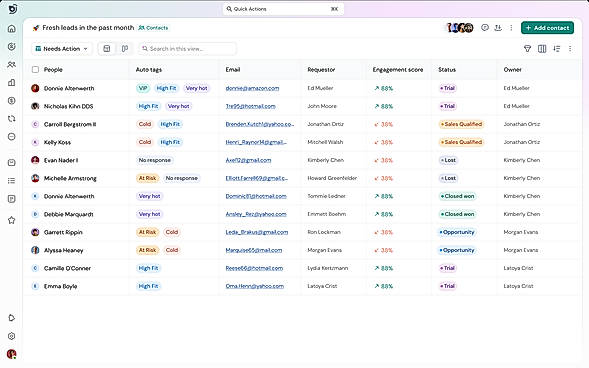Viewport: 589px width, 368px height.
Task: Tick the select-all checkbox beside People
Action: click(35, 69)
